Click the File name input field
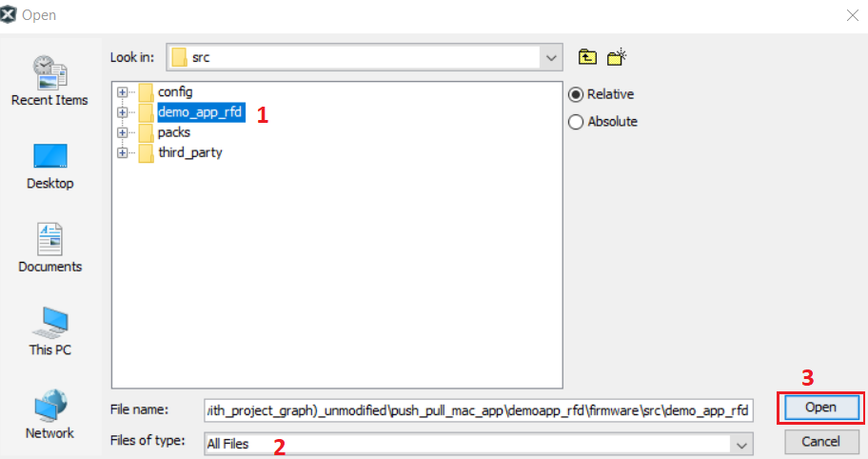 pyautogui.click(x=479, y=410)
